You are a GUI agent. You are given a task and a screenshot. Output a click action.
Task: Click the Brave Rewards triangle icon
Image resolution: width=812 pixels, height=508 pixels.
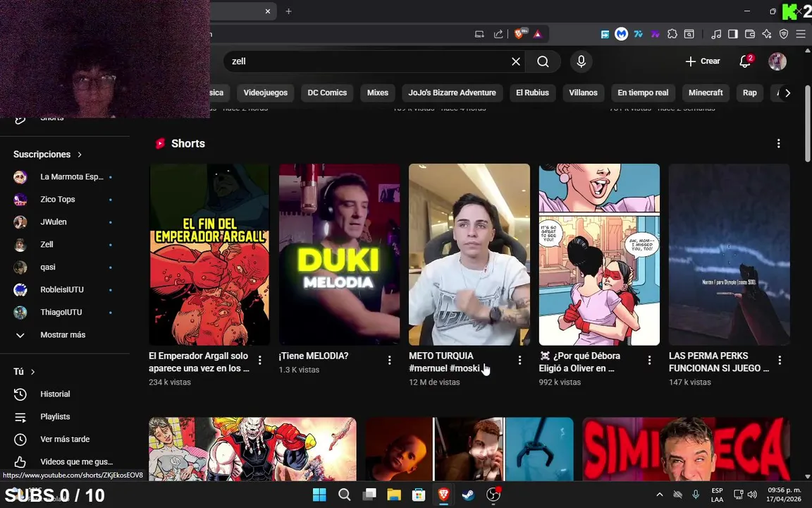point(538,34)
